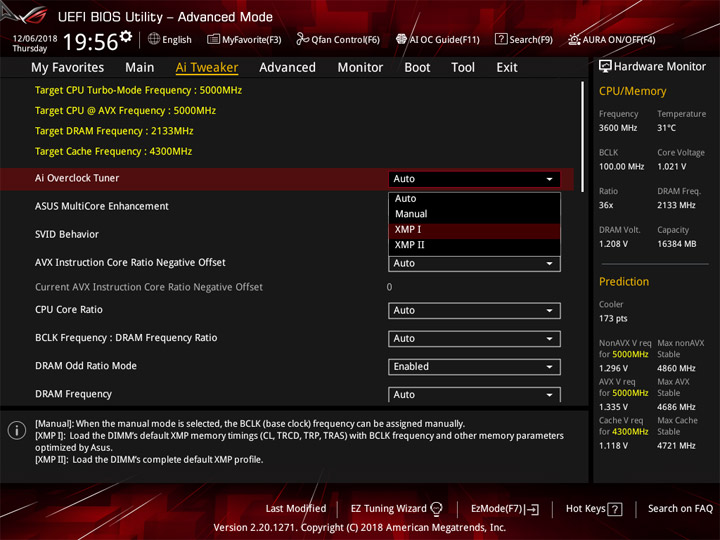Select XMP I from dropdown list

[x=474, y=230]
